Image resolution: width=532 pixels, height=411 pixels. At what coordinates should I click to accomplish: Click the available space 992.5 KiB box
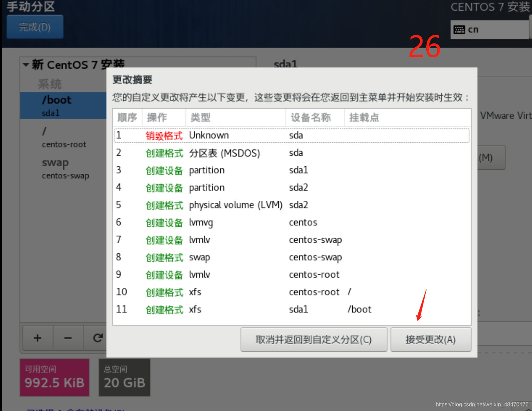(55, 378)
